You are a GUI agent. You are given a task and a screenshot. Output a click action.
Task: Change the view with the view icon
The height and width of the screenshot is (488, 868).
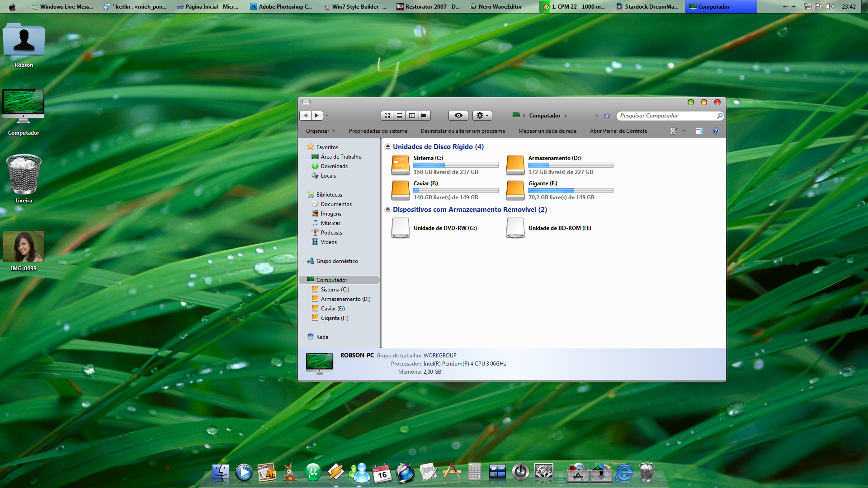click(675, 131)
